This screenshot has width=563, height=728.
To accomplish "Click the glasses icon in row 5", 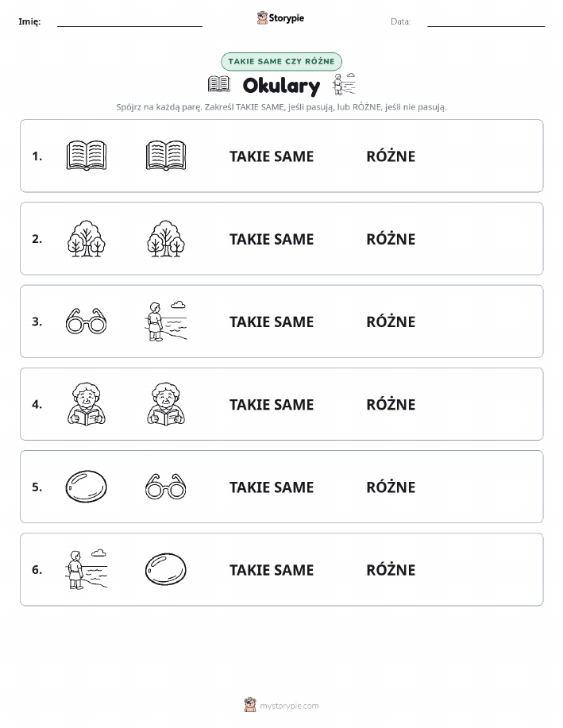I will pyautogui.click(x=166, y=487).
